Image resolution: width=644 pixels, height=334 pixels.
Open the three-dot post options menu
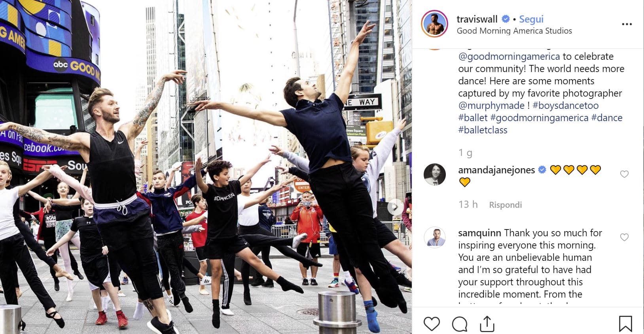tap(627, 24)
